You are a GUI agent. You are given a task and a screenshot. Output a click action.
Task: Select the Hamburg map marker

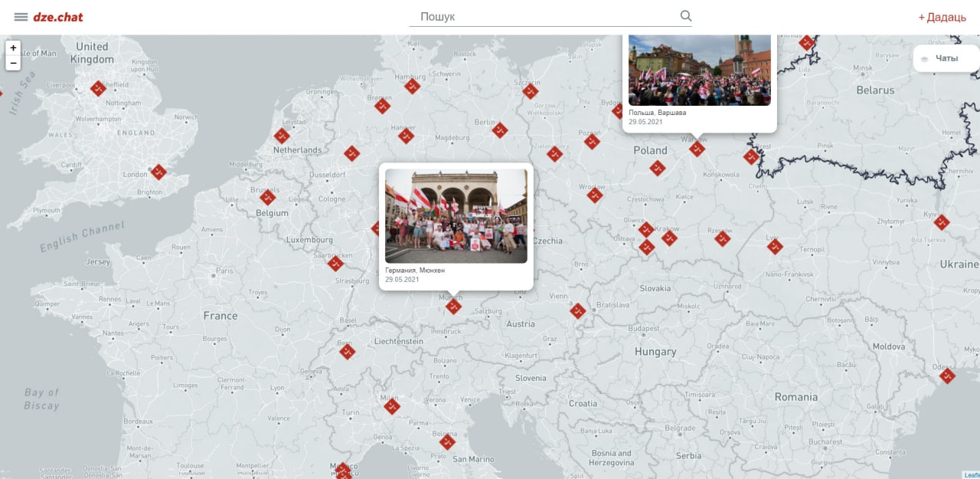[413, 86]
